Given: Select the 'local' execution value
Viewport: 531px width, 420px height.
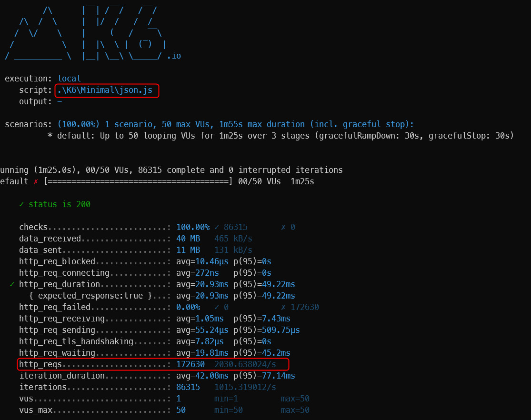Looking at the screenshot, I should 70,79.
